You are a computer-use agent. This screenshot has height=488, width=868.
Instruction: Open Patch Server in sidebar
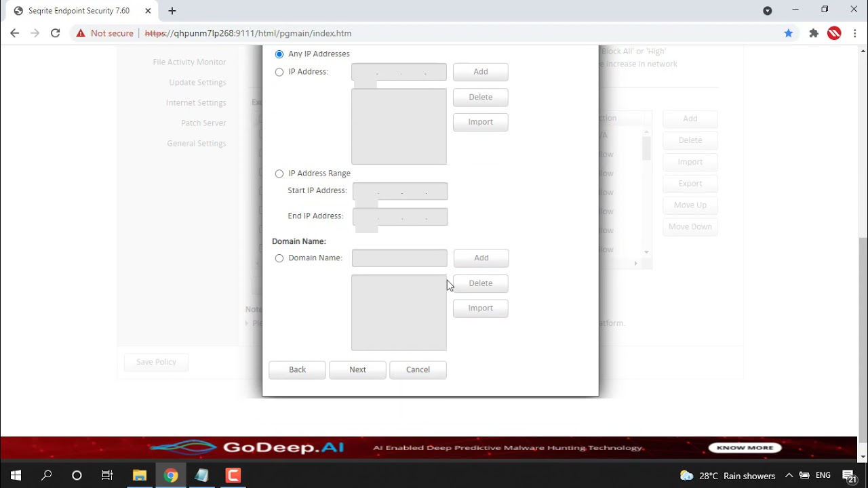coord(203,123)
